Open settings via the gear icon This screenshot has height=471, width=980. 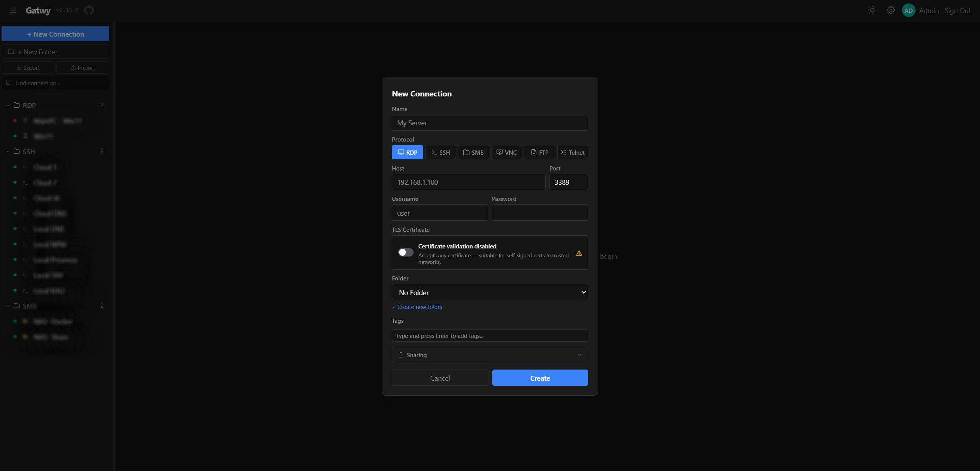pos(890,10)
